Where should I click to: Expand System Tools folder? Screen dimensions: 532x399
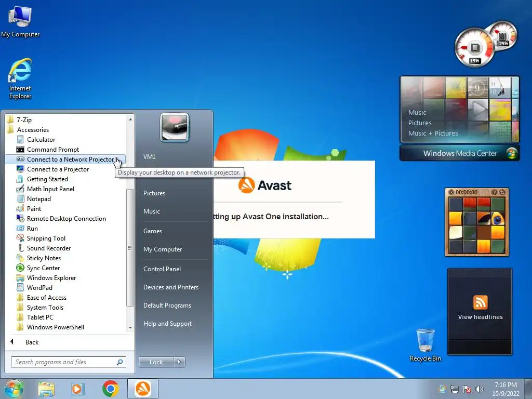pyautogui.click(x=45, y=308)
